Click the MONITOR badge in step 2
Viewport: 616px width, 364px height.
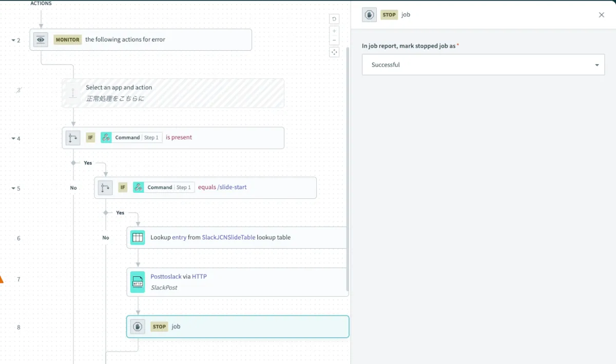(68, 39)
